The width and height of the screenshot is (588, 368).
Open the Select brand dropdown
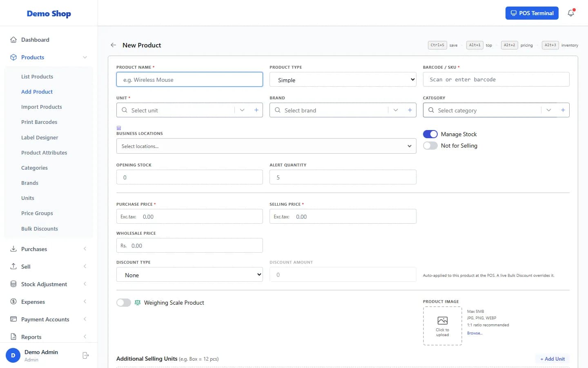point(395,110)
